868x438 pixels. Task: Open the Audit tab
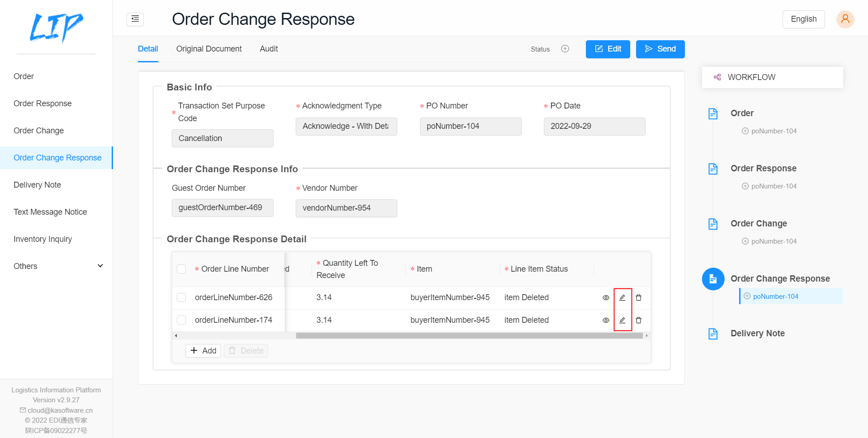pyautogui.click(x=269, y=49)
